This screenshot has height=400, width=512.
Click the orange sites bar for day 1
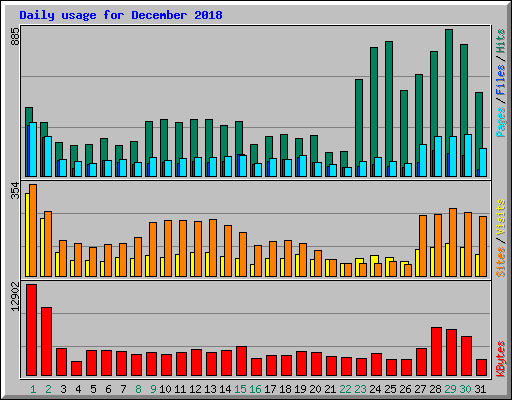(x=33, y=230)
